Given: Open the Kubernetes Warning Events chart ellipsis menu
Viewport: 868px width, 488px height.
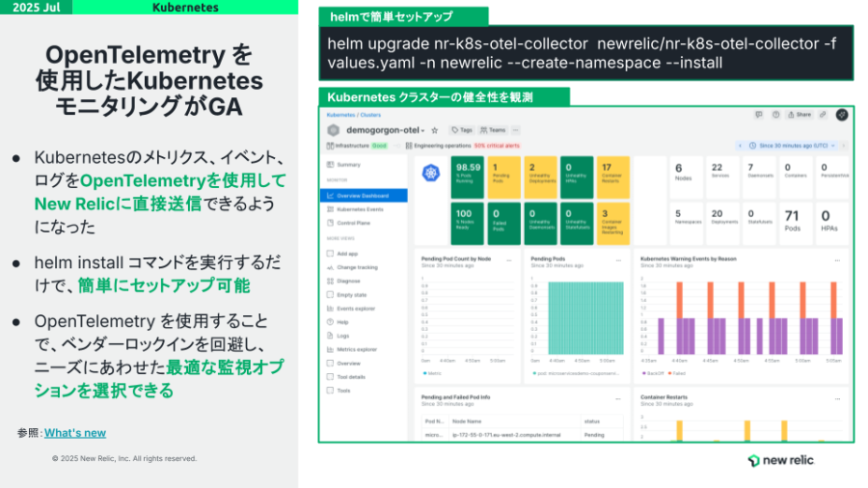Looking at the screenshot, I should [837, 260].
